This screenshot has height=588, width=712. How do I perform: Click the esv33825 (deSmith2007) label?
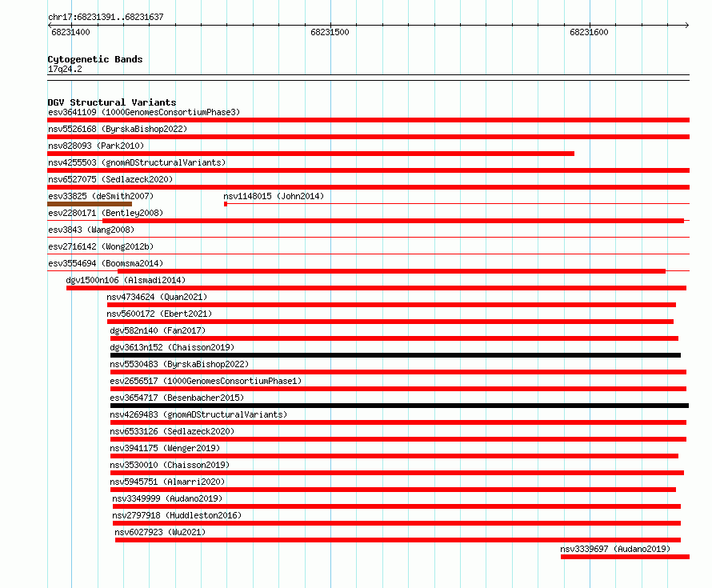pos(101,196)
